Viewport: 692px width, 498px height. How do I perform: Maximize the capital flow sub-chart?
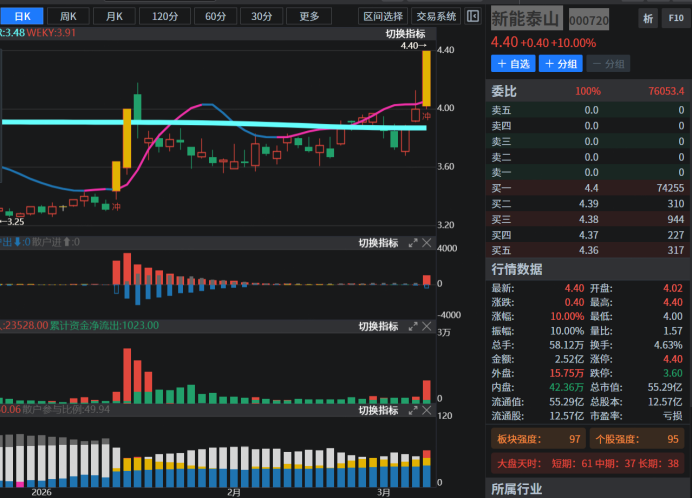pyautogui.click(x=413, y=327)
